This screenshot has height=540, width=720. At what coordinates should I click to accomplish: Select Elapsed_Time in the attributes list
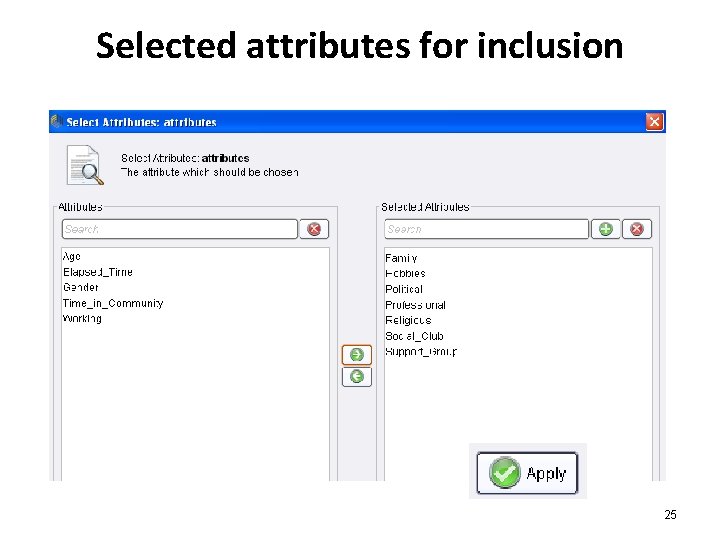pyautogui.click(x=98, y=272)
